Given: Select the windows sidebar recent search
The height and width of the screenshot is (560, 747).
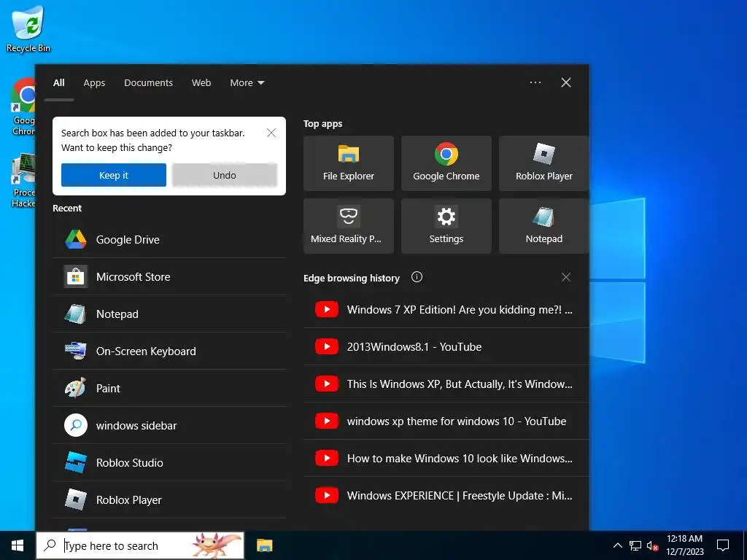Looking at the screenshot, I should [169, 425].
